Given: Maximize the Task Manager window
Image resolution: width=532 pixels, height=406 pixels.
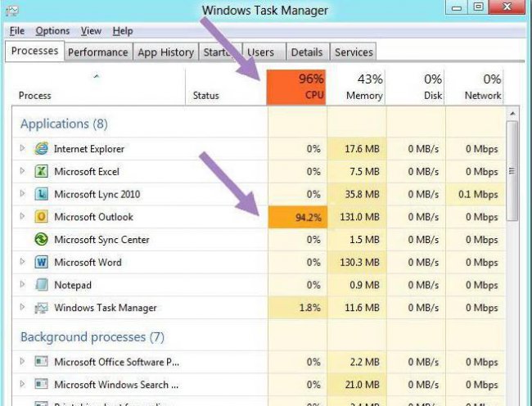Looking at the screenshot, I should [x=479, y=7].
